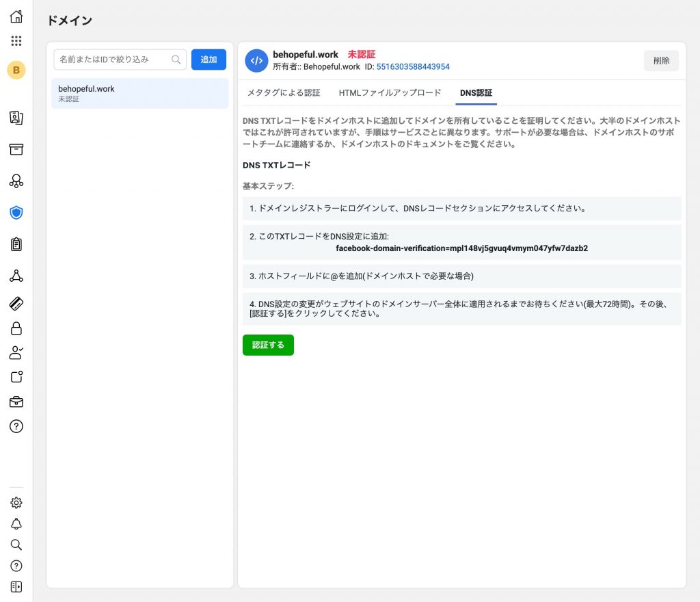Open the clipboard registrations icon
The height and width of the screenshot is (602, 700).
point(16,244)
